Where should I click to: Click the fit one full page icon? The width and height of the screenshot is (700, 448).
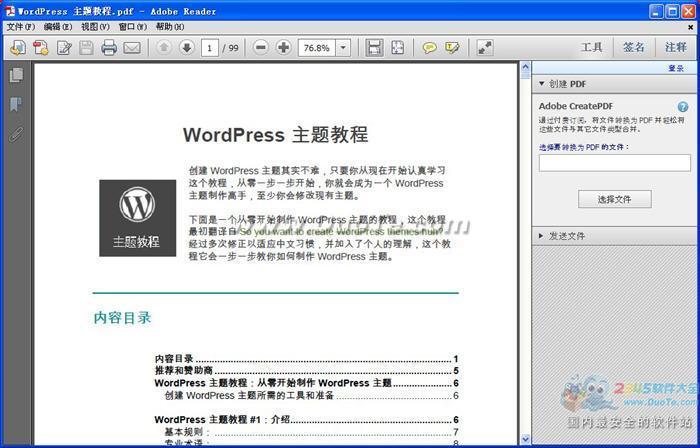(397, 47)
